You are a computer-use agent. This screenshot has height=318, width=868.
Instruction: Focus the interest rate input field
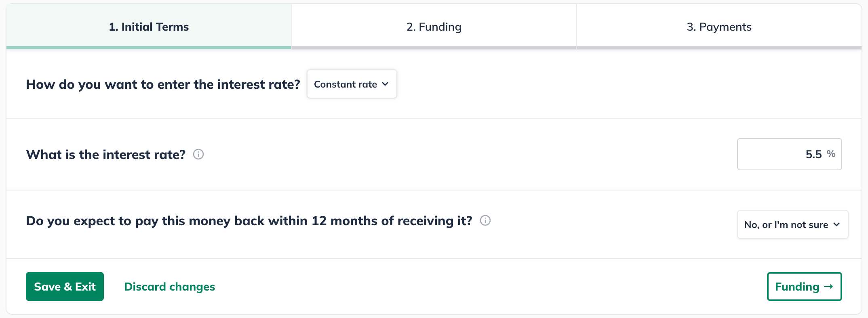[780, 154]
